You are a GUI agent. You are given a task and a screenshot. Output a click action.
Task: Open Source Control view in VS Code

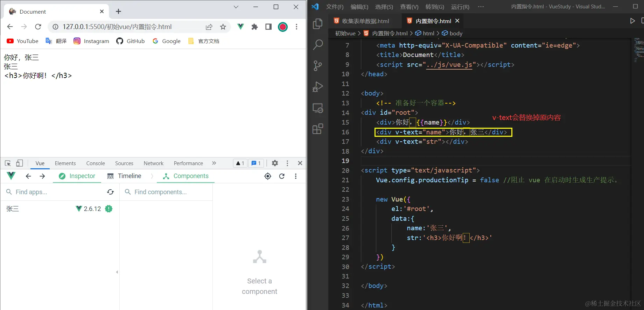pos(318,66)
